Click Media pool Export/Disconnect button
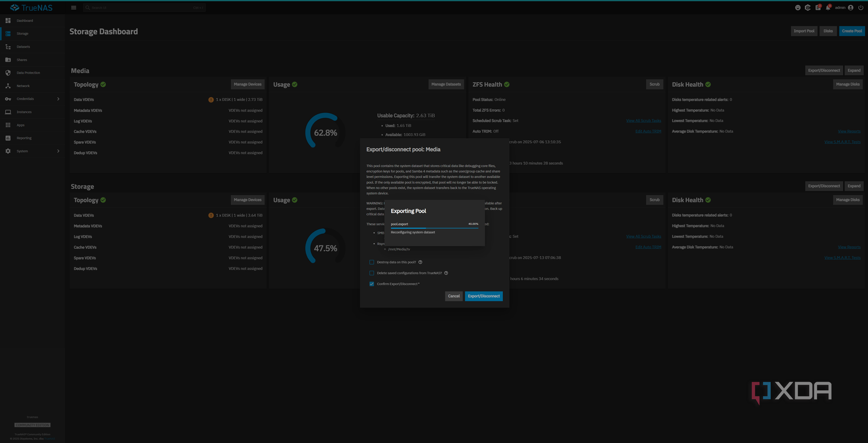This screenshot has width=868, height=443. click(x=824, y=70)
